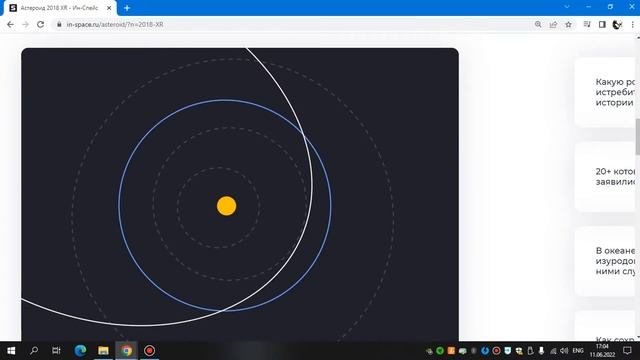Open the volume speaker tray icon
This screenshot has height=360, width=640.
click(x=564, y=351)
